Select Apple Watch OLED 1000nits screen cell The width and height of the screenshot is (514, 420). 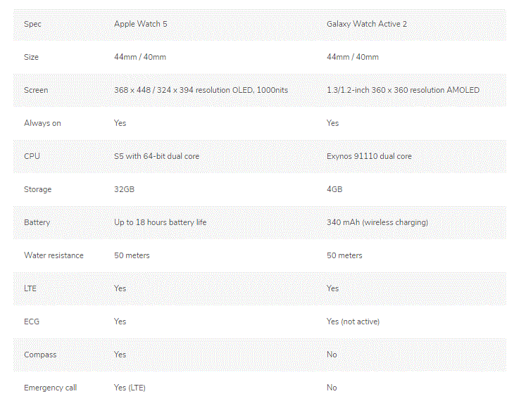(201, 90)
